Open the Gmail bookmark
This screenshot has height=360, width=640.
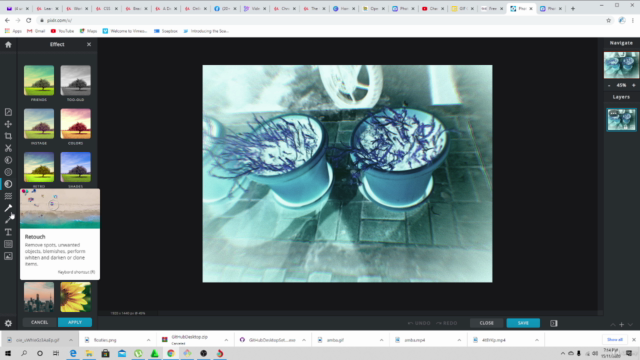click(36, 31)
